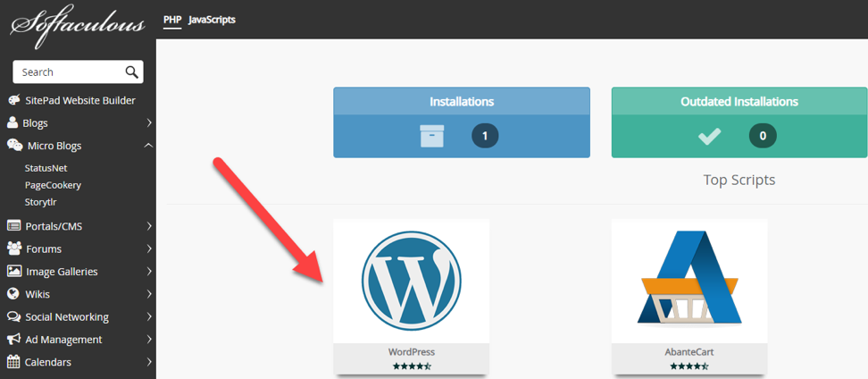Click the Forums people icon

(15, 248)
